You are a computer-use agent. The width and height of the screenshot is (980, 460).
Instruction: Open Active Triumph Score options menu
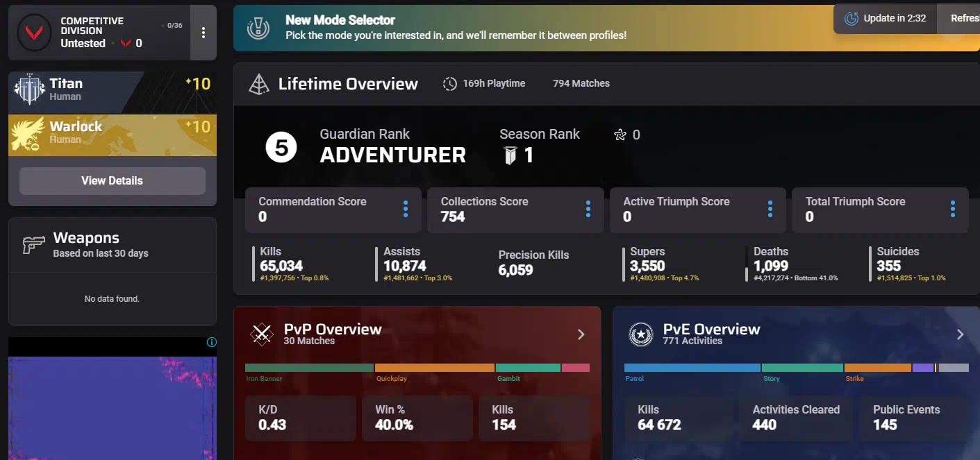pyautogui.click(x=770, y=210)
